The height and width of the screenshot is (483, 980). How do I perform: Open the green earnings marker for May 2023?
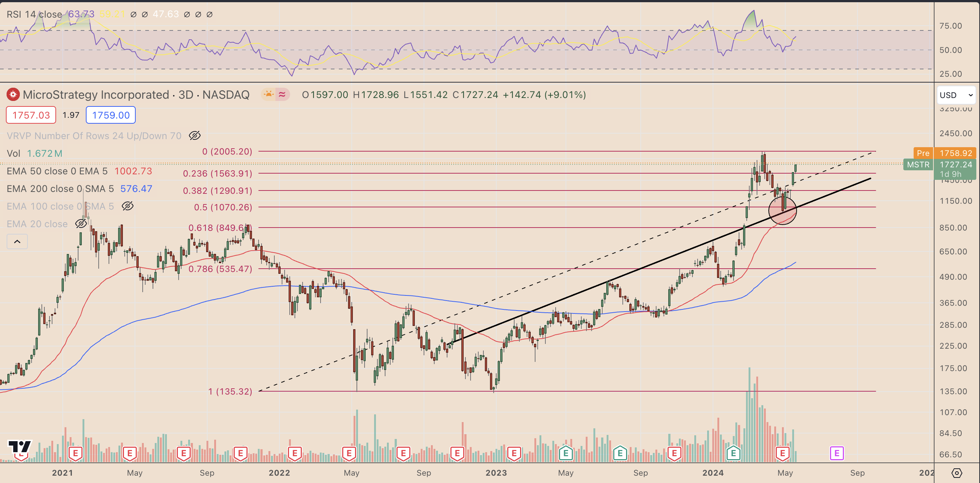[x=566, y=453]
